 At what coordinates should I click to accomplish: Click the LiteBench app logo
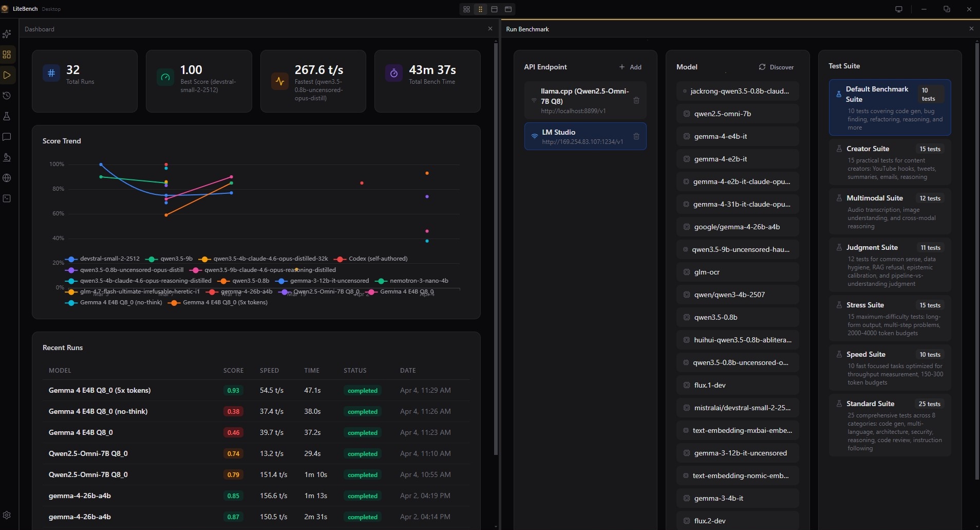point(5,9)
